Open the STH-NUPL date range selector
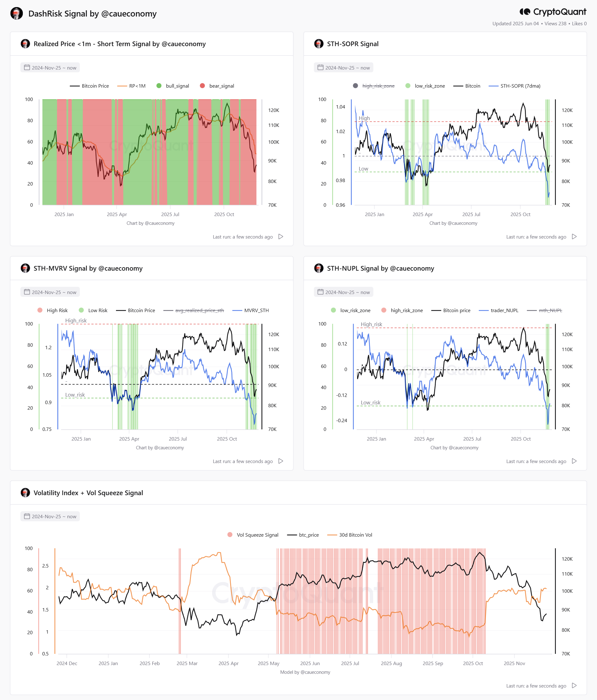 tap(343, 292)
